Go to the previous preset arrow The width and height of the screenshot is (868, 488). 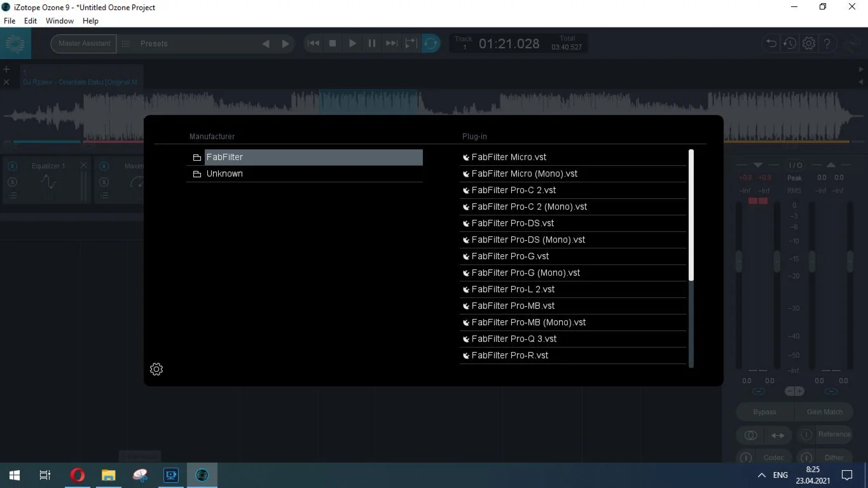point(266,44)
